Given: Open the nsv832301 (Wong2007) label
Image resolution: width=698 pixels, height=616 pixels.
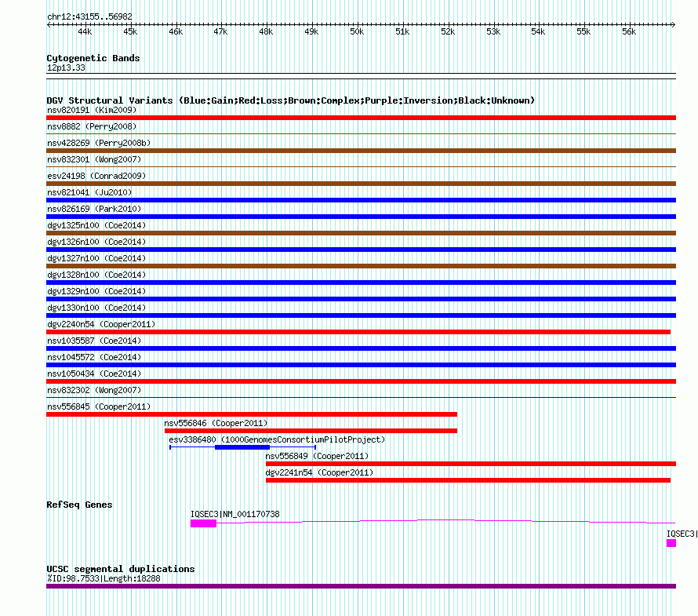Looking at the screenshot, I should coord(94,159).
